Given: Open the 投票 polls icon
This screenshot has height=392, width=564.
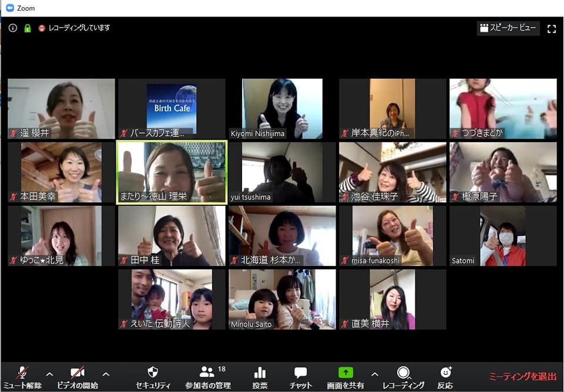Looking at the screenshot, I should [x=260, y=373].
